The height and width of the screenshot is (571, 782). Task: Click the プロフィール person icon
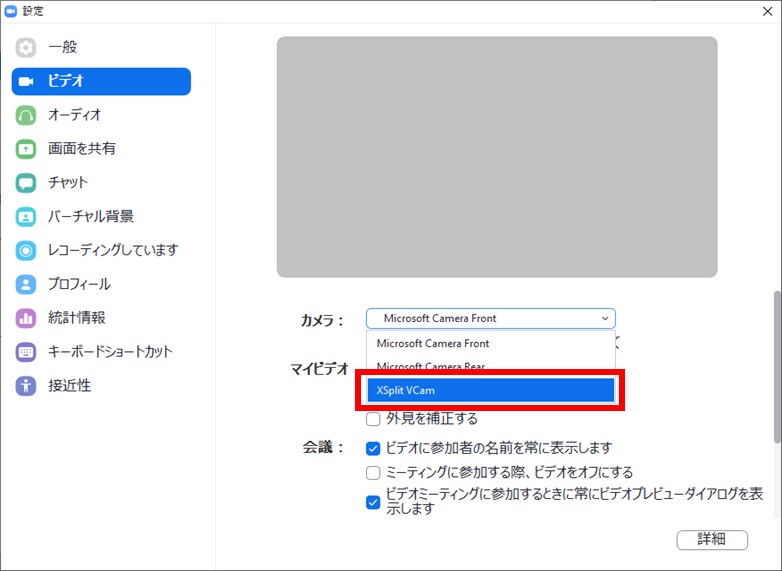pos(25,284)
